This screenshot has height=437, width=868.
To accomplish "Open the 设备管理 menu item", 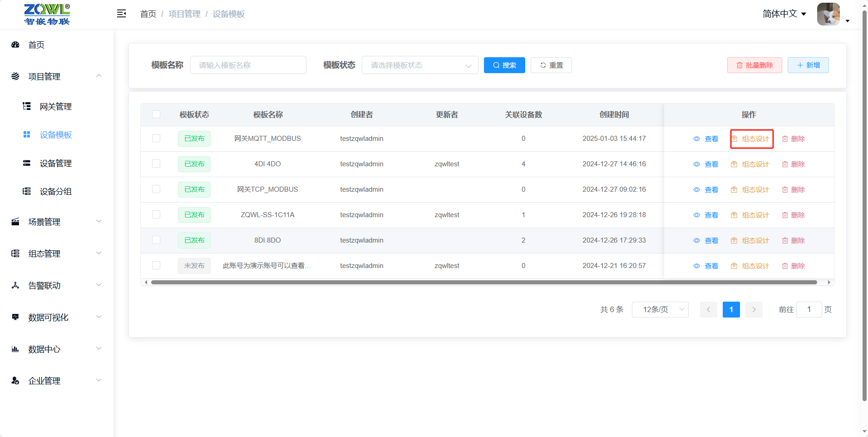I will pos(56,163).
